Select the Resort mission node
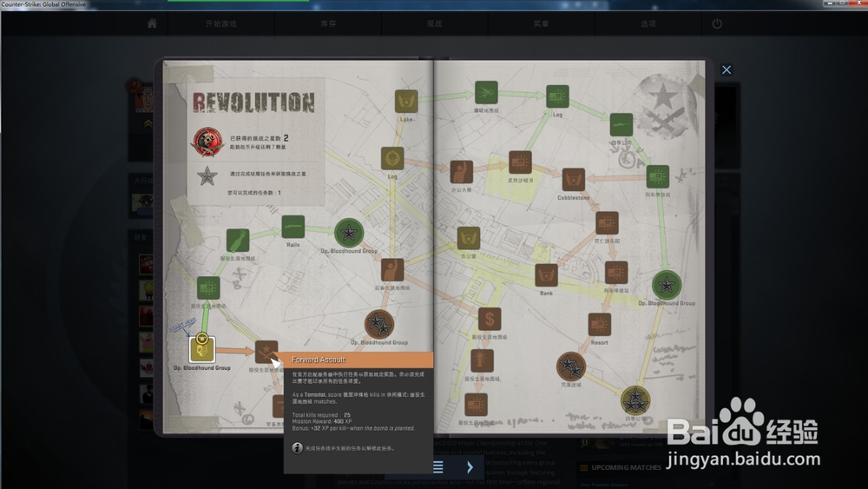This screenshot has height=489, width=868. [599, 325]
